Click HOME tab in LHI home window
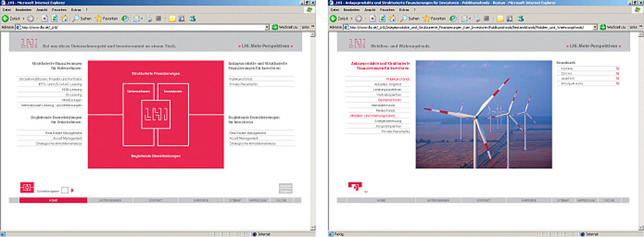This screenshot has width=644, height=237. click(x=53, y=200)
